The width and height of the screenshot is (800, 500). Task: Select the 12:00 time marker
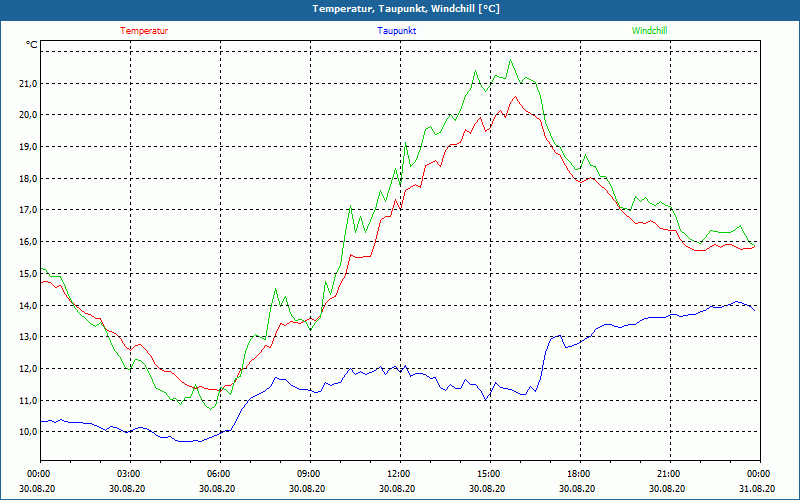point(399,474)
